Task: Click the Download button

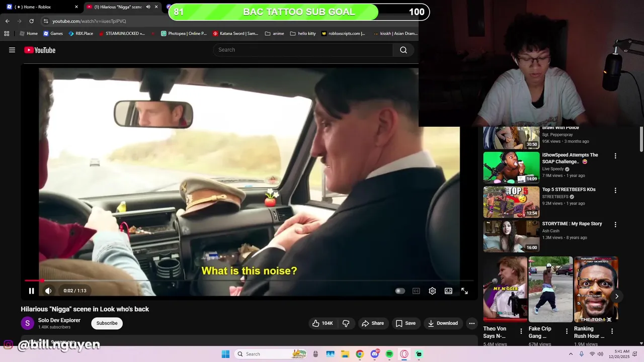Action: click(443, 323)
